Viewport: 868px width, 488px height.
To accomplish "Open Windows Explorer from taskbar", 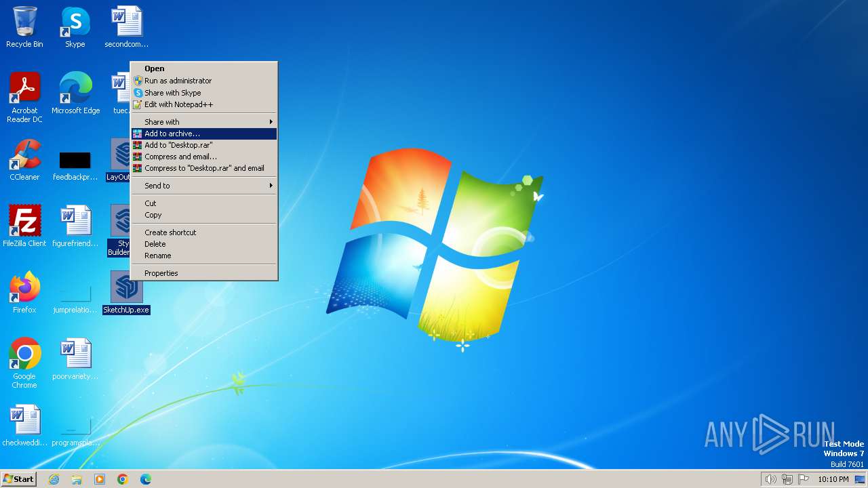I will click(77, 479).
